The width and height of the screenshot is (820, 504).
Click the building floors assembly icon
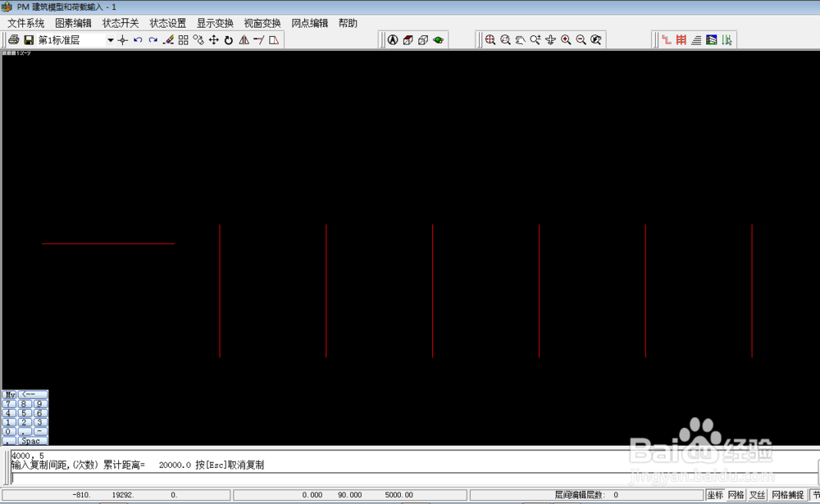[711, 39]
